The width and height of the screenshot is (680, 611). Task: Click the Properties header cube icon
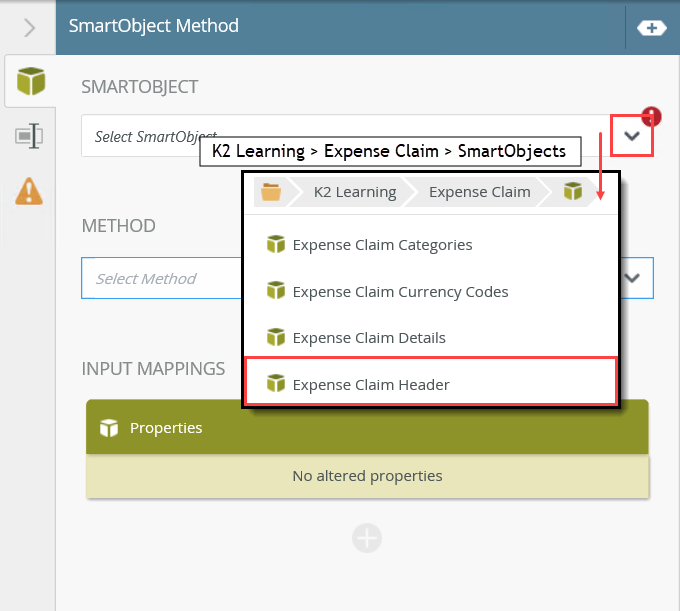[x=109, y=428]
